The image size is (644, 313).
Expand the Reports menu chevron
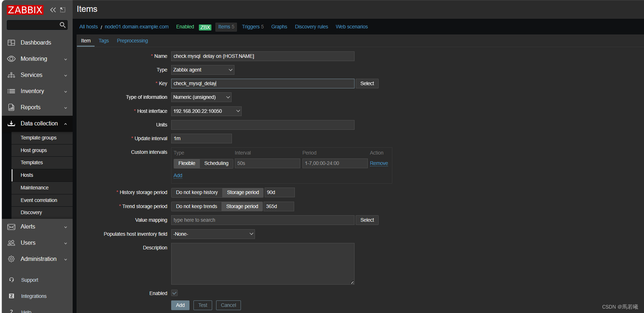(x=65, y=108)
